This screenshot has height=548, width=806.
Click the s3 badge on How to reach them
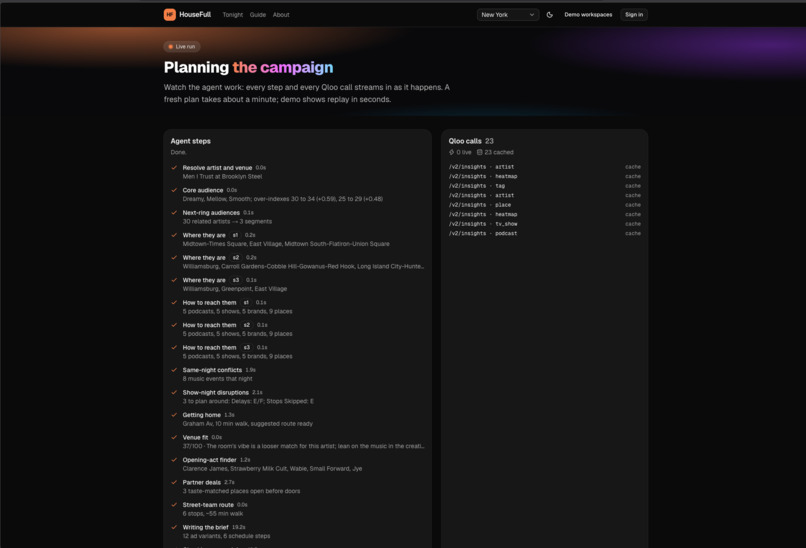click(247, 348)
